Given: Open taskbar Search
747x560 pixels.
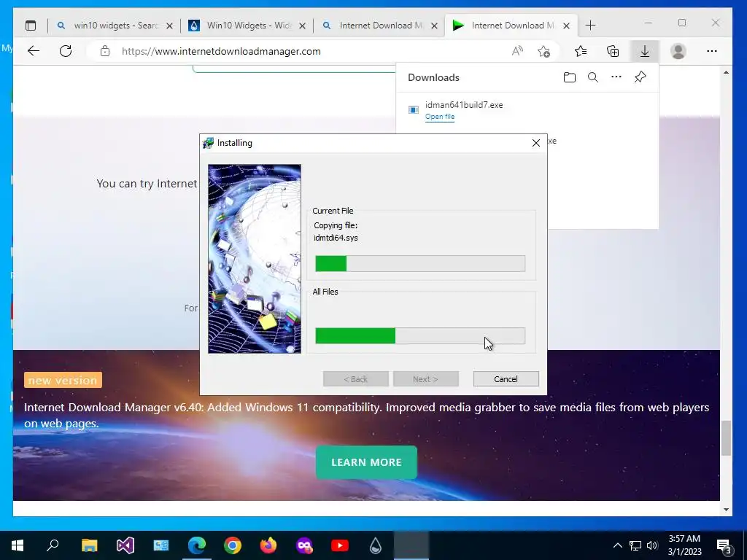Looking at the screenshot, I should [53, 545].
